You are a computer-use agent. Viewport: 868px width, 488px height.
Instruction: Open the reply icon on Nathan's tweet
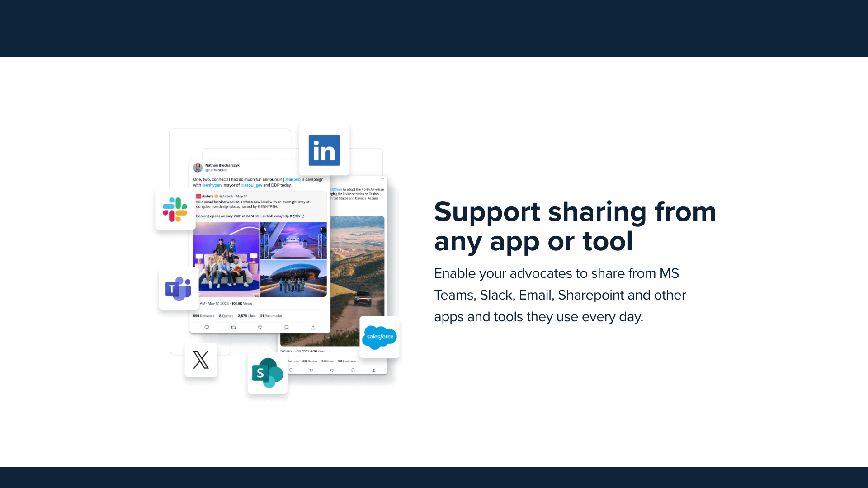(207, 327)
